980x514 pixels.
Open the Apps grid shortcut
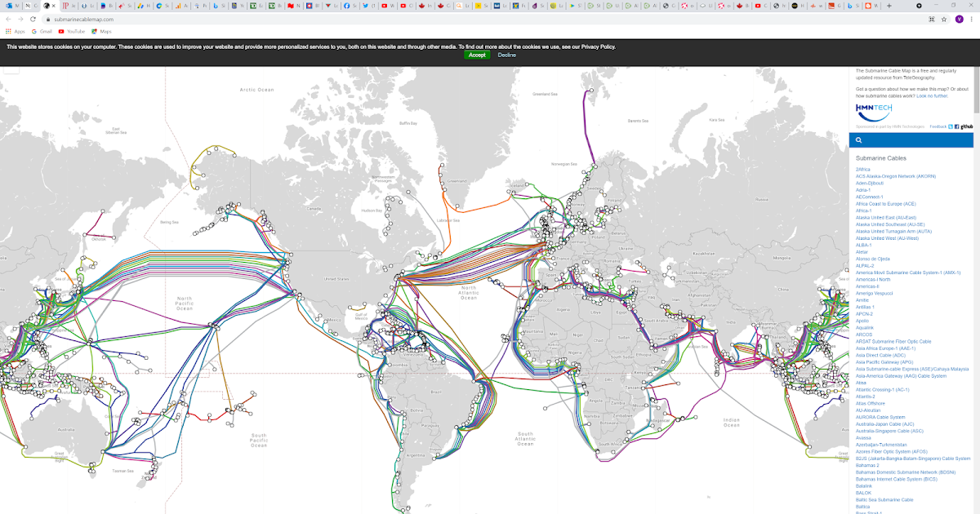[8, 31]
